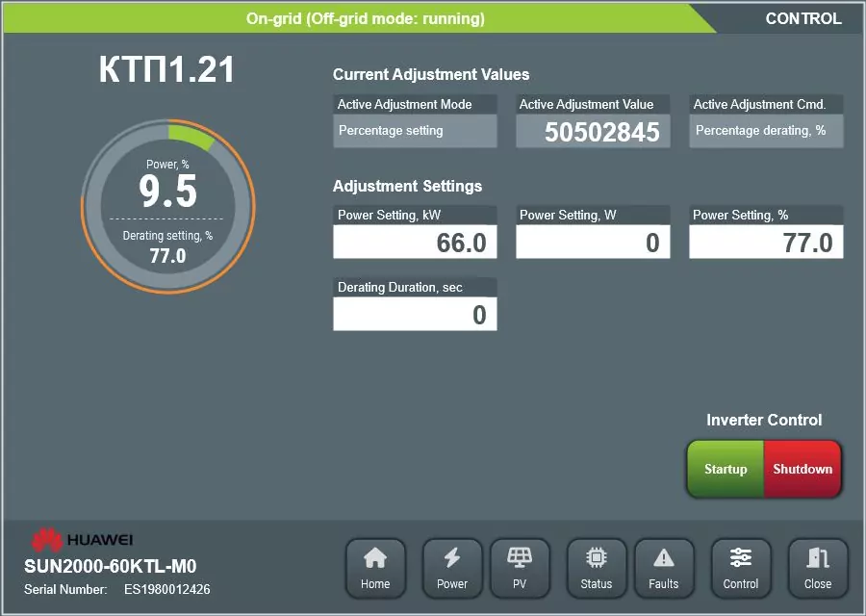Image resolution: width=866 pixels, height=616 pixels.
Task: Open the Power page lightning icon
Action: click(x=452, y=569)
